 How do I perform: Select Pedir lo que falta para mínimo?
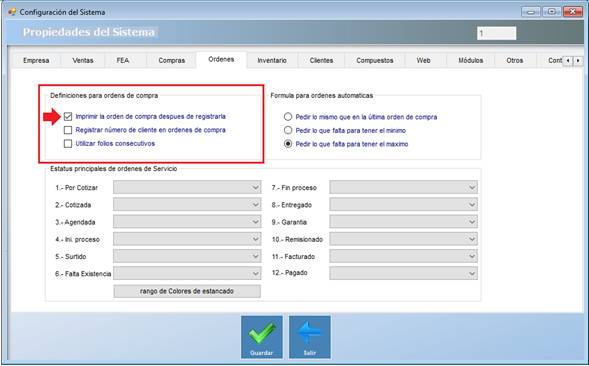[x=288, y=130]
